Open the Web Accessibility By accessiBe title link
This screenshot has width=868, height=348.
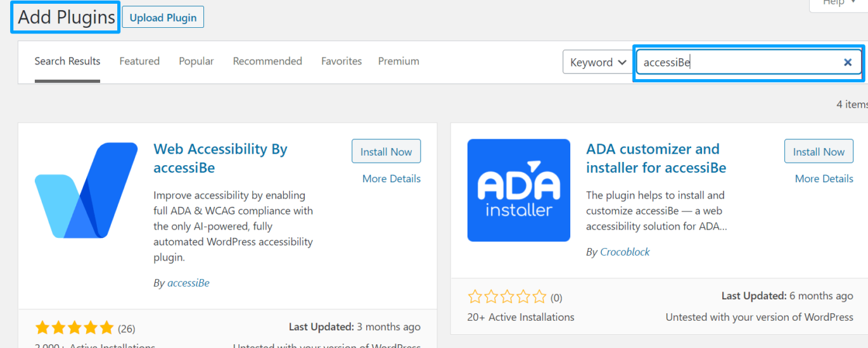[x=220, y=158]
